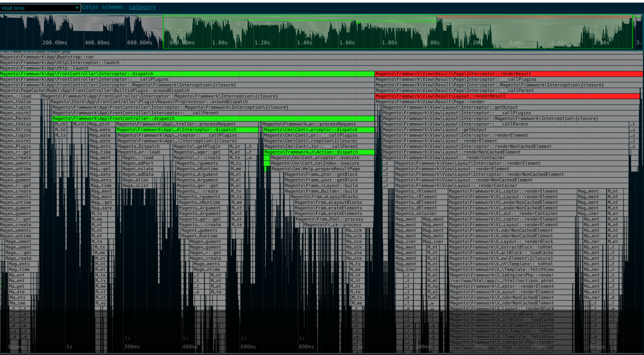This screenshot has width=644, height=355.
Task: Select the View\Layout::getOutput frame
Action: [506, 130]
